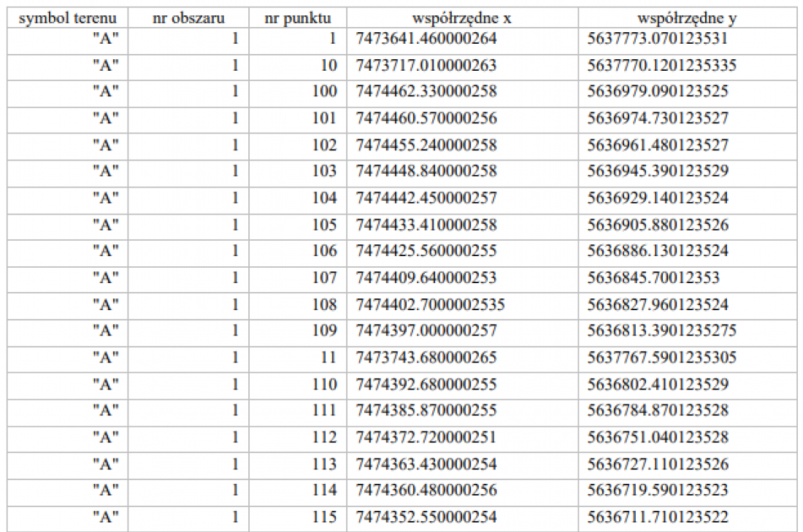The width and height of the screenshot is (803, 532).
Task: Click the 'symbol terenu' column header
Action: tap(68, 18)
